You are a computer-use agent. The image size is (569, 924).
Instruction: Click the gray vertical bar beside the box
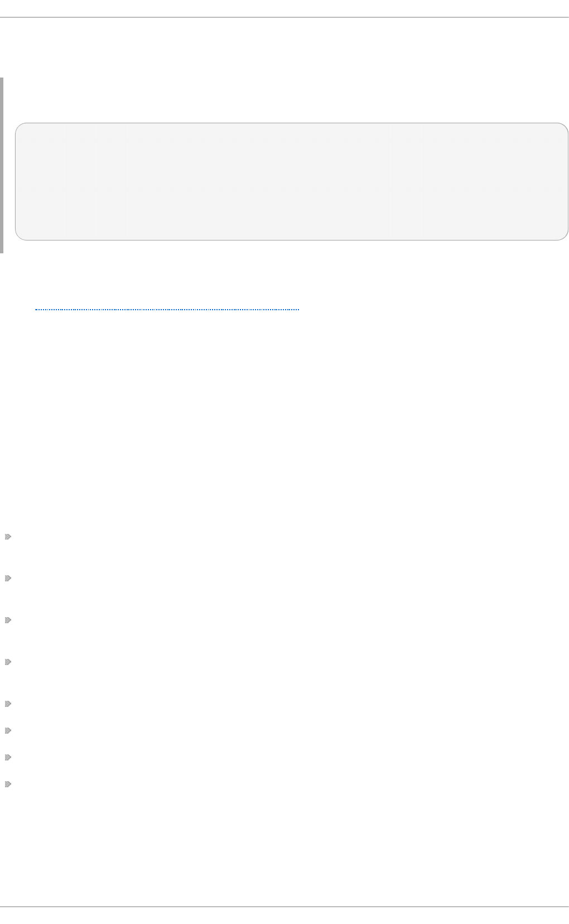(x=2, y=165)
